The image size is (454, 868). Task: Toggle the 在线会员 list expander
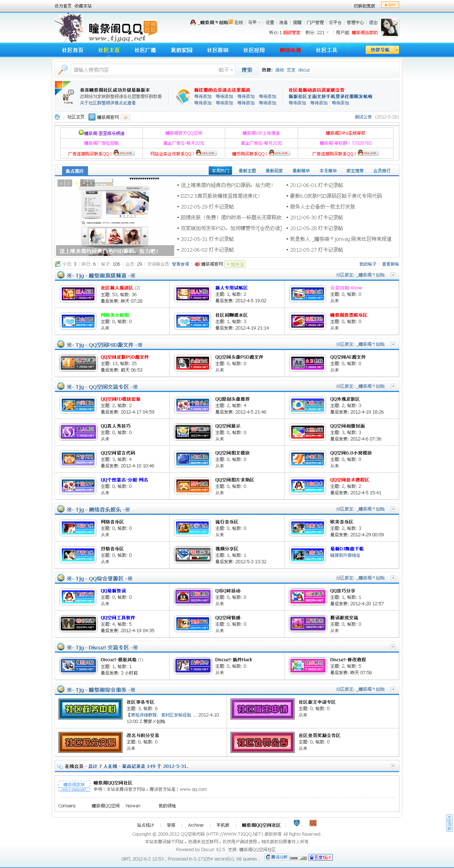(393, 766)
